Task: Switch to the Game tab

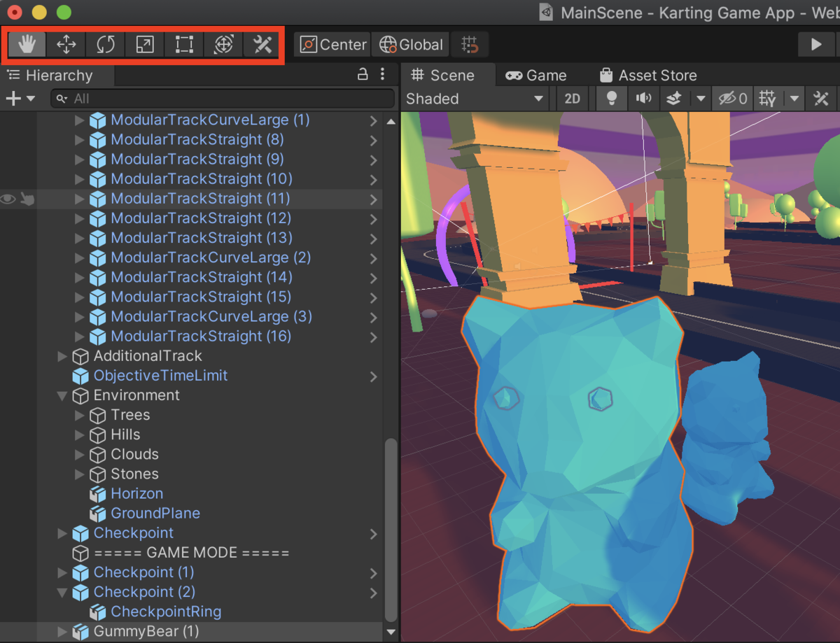Action: (x=536, y=75)
